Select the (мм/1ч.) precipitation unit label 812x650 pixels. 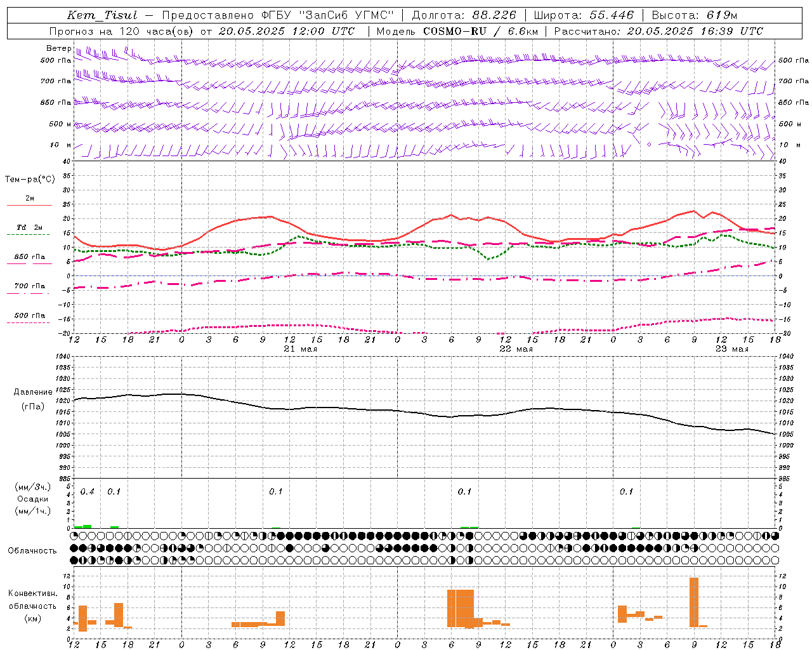click(x=32, y=511)
